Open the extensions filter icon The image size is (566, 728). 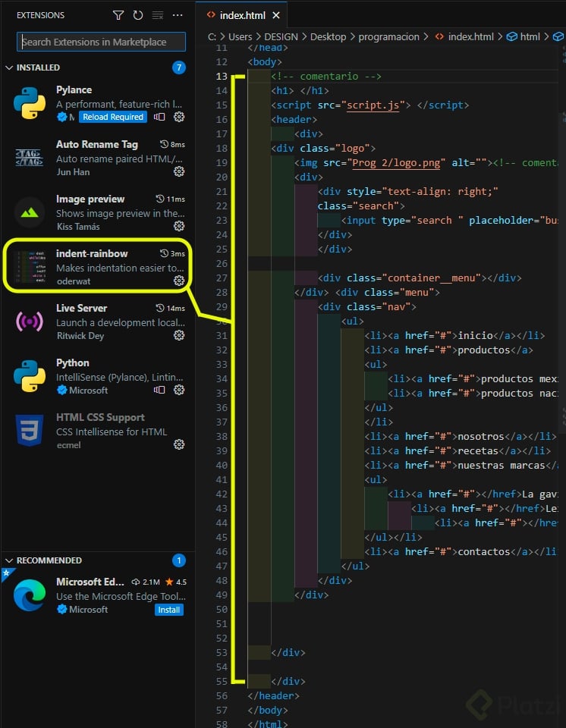tap(118, 15)
